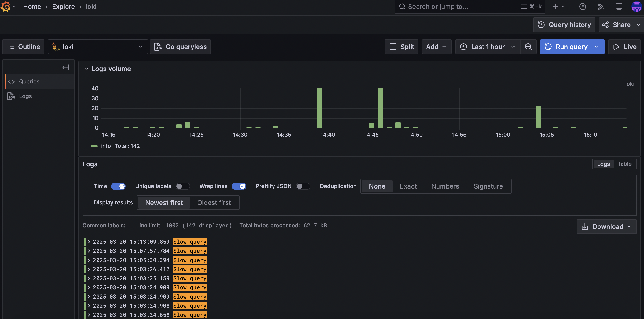Viewport: 644px width, 319px height.
Task: Open the Run query interval dropdown arrow
Action: click(597, 47)
